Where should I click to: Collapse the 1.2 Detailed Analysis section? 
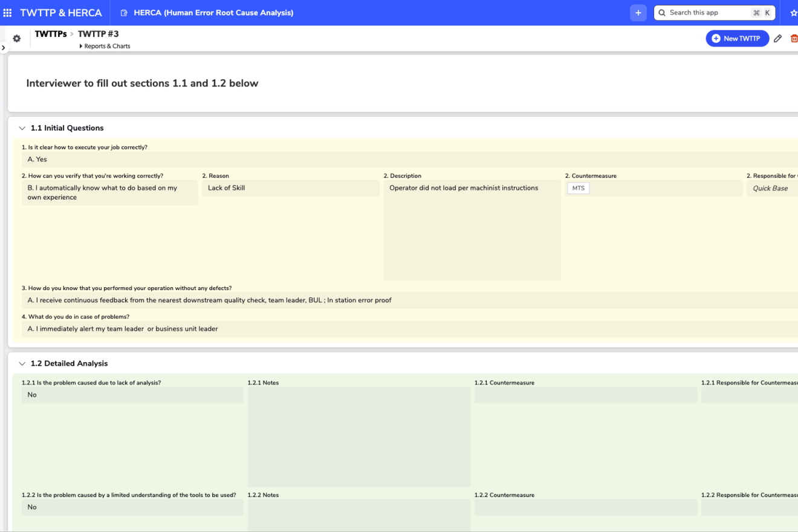pos(22,363)
